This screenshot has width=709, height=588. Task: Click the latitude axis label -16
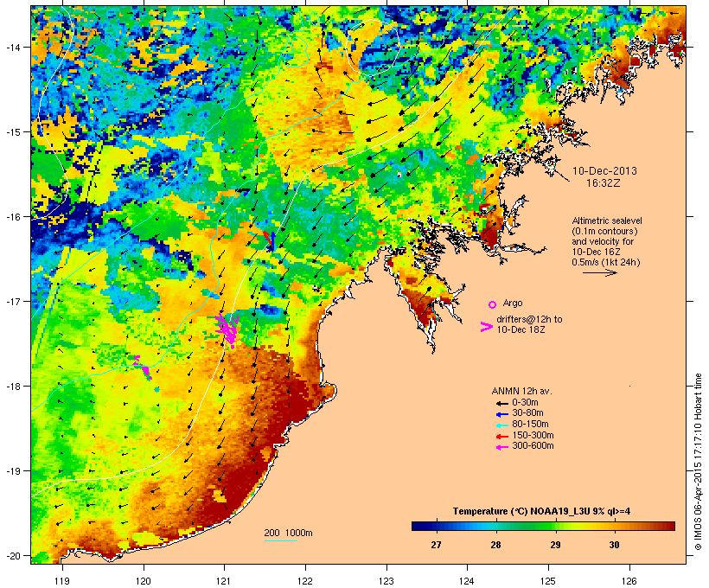[x=13, y=217]
